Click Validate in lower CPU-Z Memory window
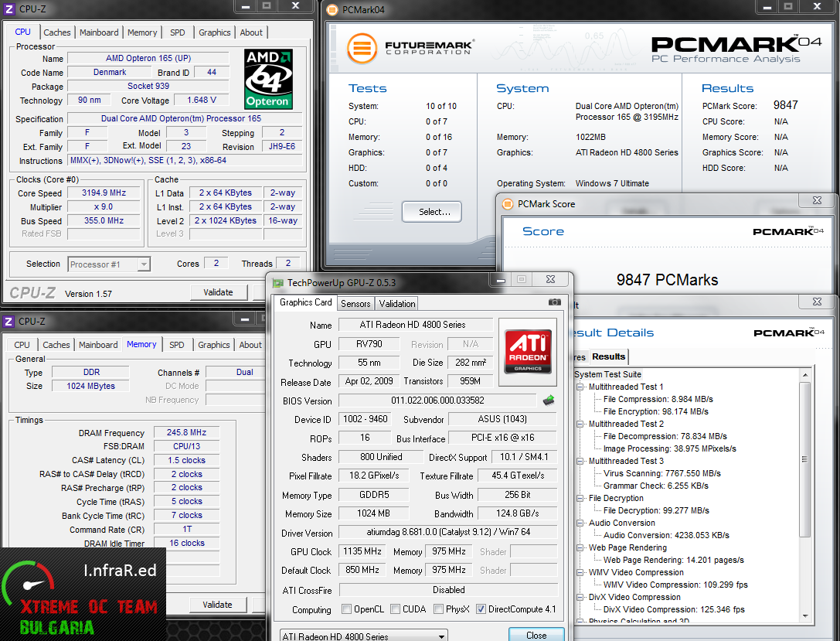The image size is (840, 641). pyautogui.click(x=217, y=605)
